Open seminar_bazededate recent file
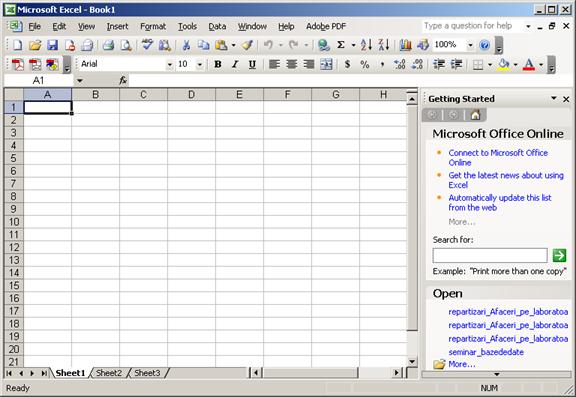The image size is (576, 397). point(486,352)
